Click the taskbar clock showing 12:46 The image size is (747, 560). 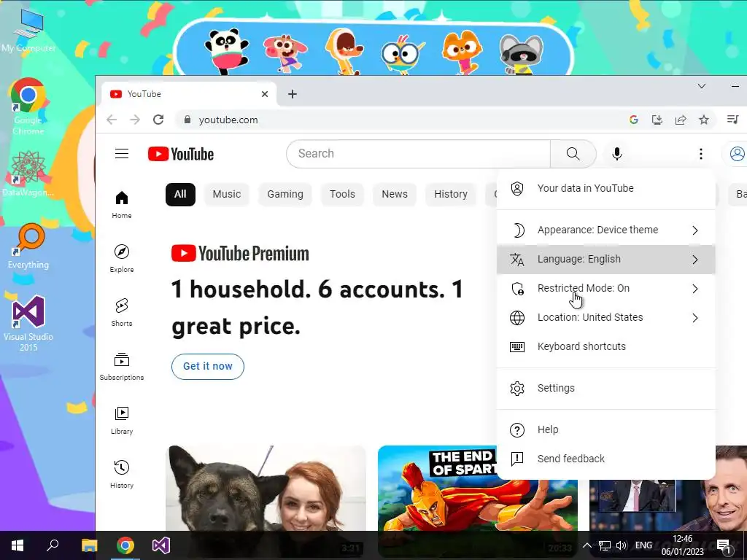(682, 545)
